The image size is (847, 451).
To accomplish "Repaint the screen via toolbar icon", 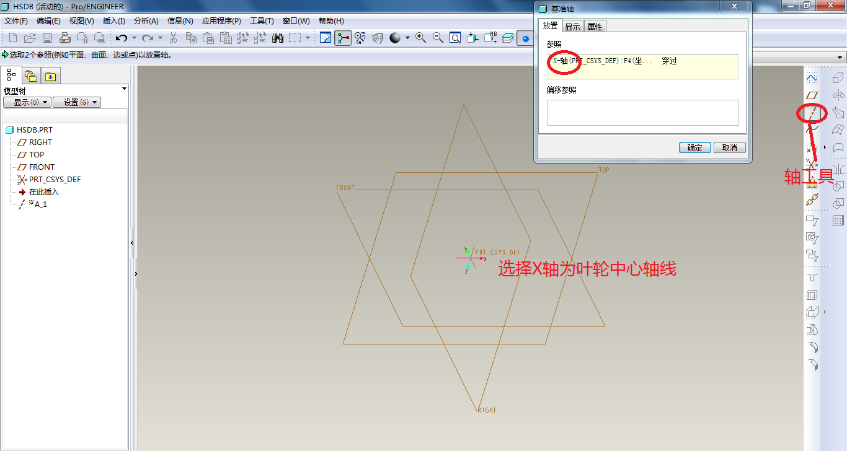I will (325, 38).
